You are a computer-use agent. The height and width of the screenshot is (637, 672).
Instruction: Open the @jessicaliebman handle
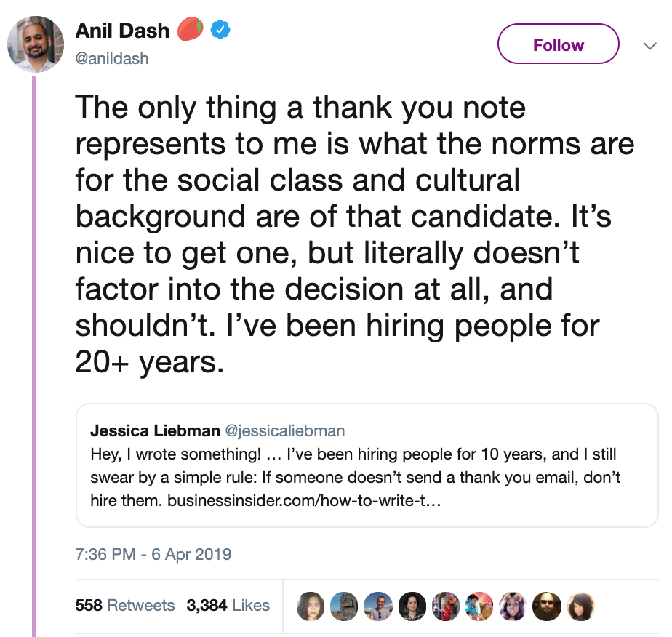click(x=285, y=430)
